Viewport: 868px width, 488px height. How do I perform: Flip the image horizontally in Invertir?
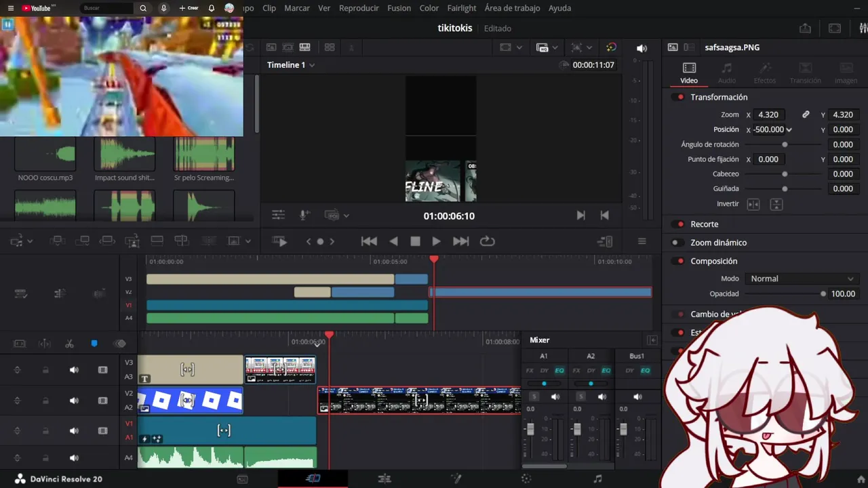pos(753,204)
